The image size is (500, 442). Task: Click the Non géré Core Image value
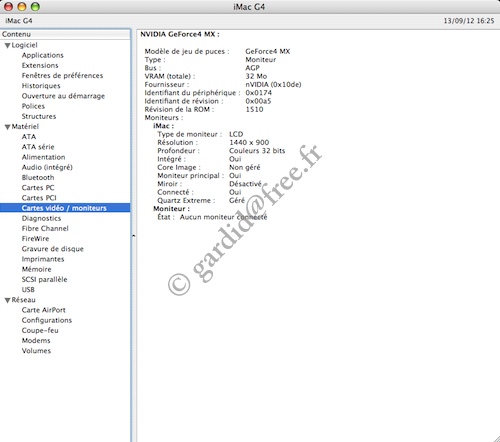tap(244, 167)
